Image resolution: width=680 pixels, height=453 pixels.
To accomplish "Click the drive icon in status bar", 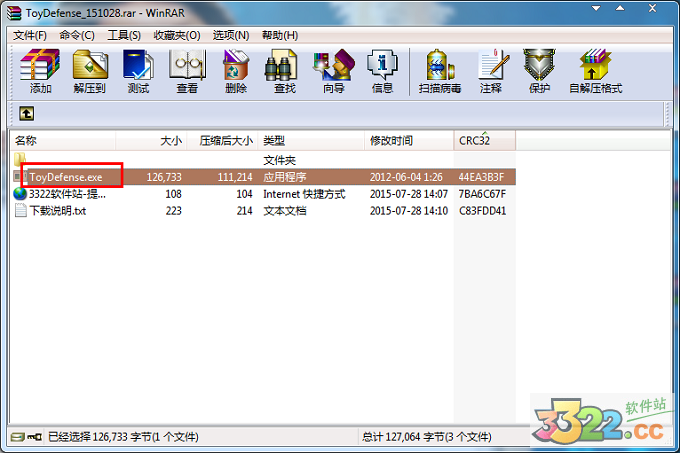I will coord(17,437).
